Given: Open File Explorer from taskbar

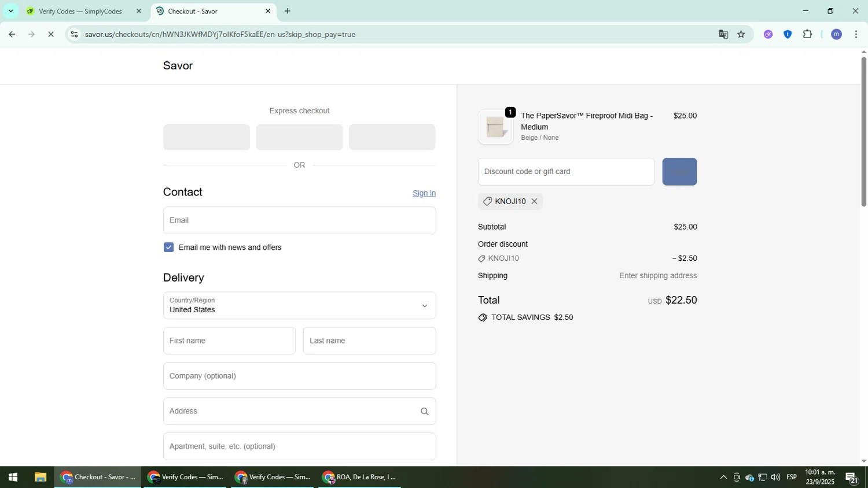Looking at the screenshot, I should coord(40,477).
